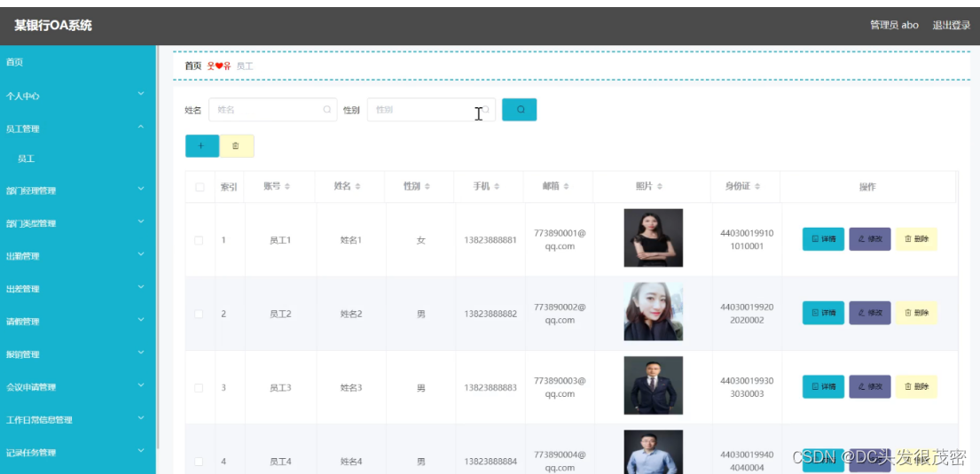Expand the 工作日常信息管理 sidebar menu
This screenshot has height=474, width=980.
click(x=77, y=420)
